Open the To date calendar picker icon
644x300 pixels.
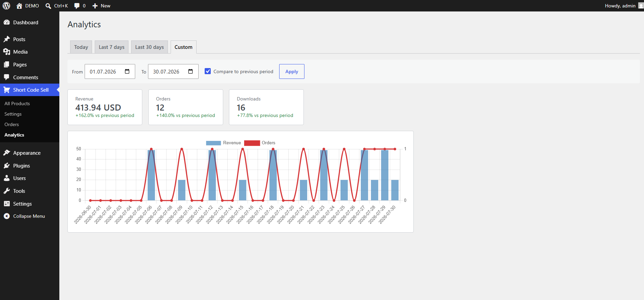191,71
